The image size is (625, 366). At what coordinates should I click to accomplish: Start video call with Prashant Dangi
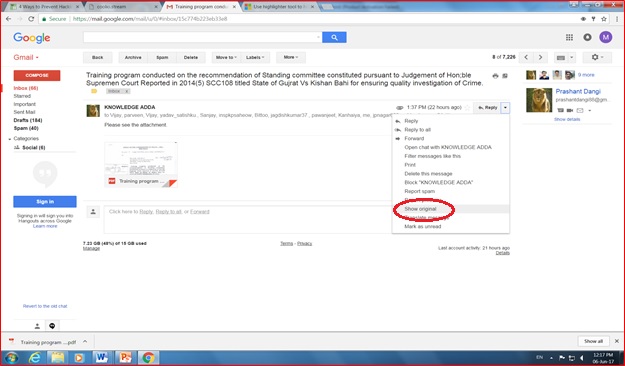coord(570,110)
